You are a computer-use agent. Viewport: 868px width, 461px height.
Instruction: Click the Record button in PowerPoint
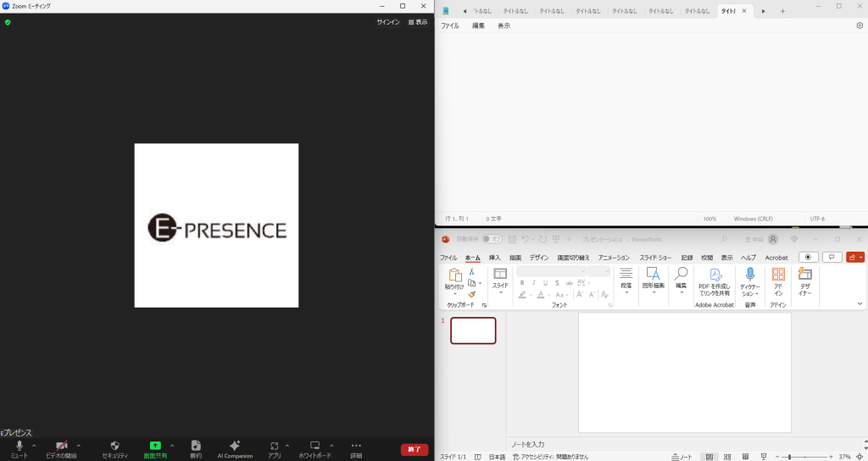pos(808,258)
